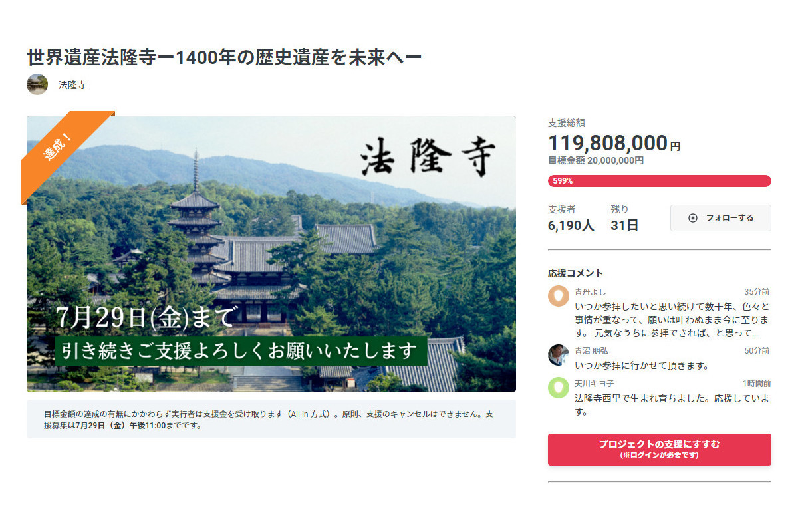Click the All in 方式 notice text box
Screen dimensions: 798x532
tap(271, 420)
